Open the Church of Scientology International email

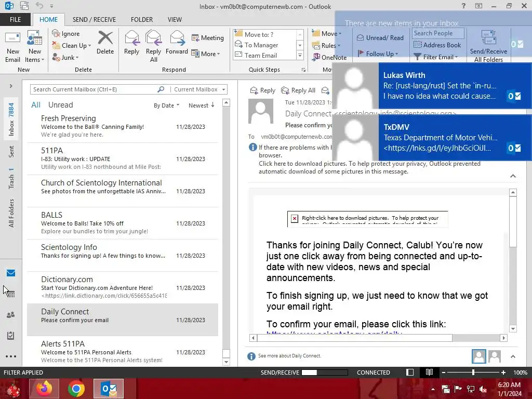tap(123, 191)
